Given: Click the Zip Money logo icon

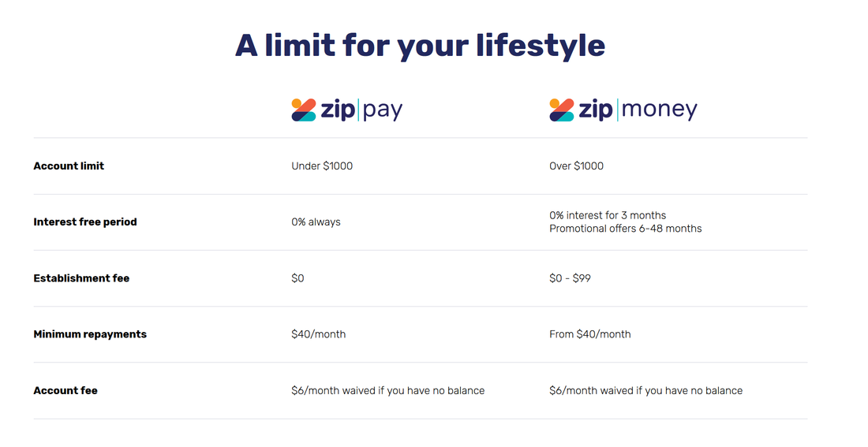Looking at the screenshot, I should (x=562, y=110).
